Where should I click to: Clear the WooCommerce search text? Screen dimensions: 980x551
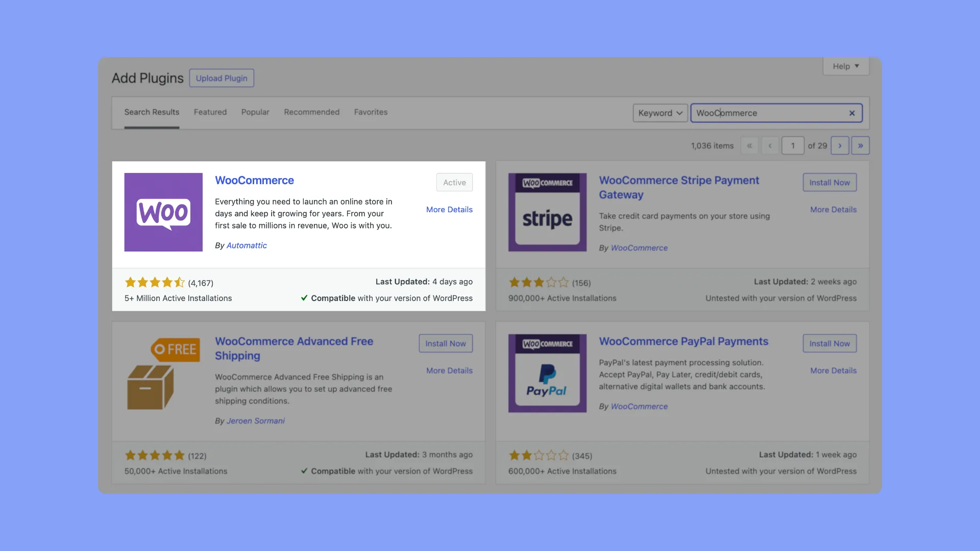852,113
